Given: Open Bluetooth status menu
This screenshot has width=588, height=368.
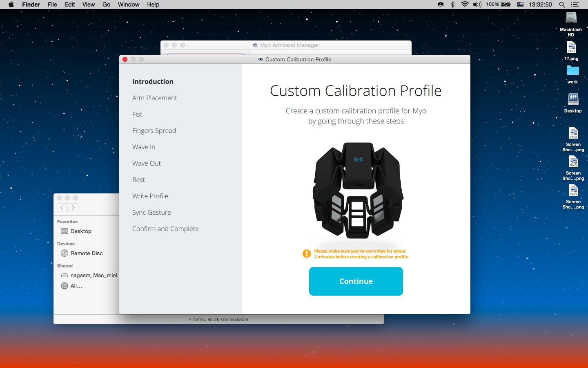Looking at the screenshot, I should click(x=452, y=4).
